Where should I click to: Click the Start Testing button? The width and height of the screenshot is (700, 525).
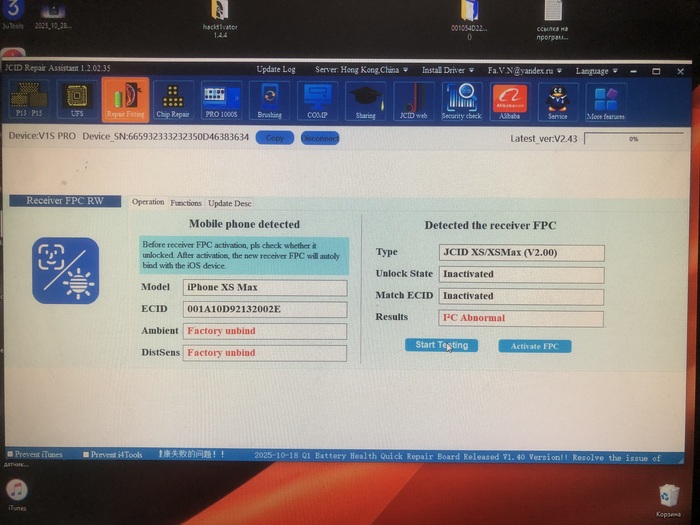pyautogui.click(x=441, y=345)
